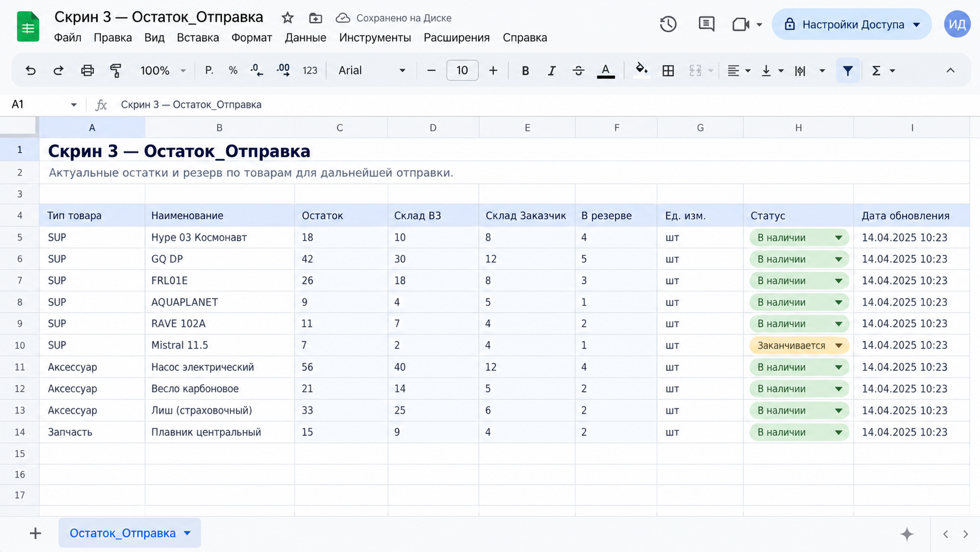
Task: Open version history clock icon
Action: pyautogui.click(x=668, y=24)
